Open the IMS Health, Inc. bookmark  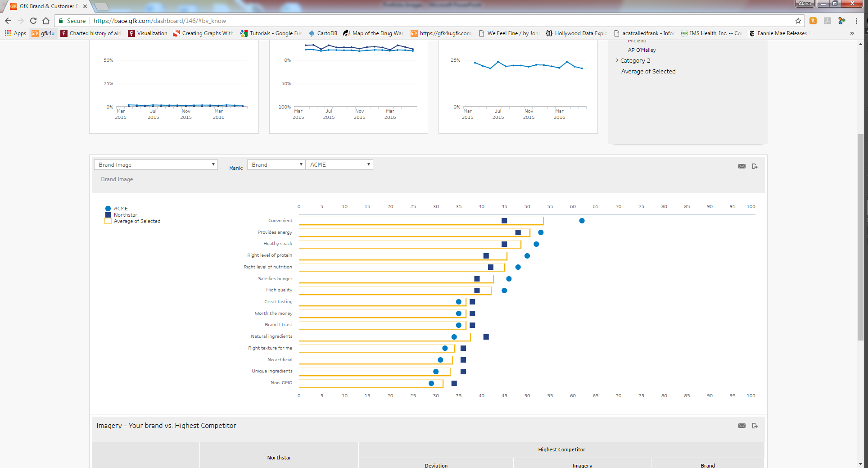711,33
